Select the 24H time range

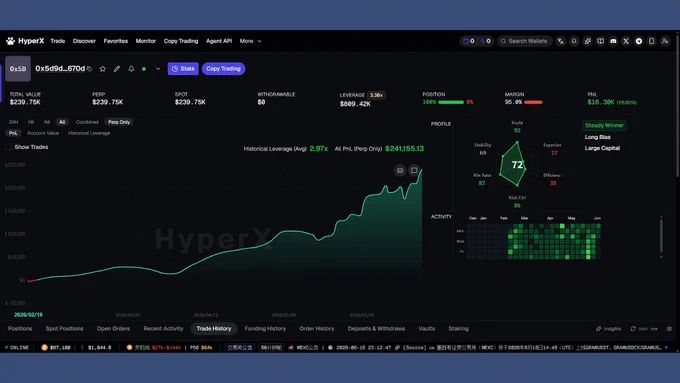click(13, 122)
